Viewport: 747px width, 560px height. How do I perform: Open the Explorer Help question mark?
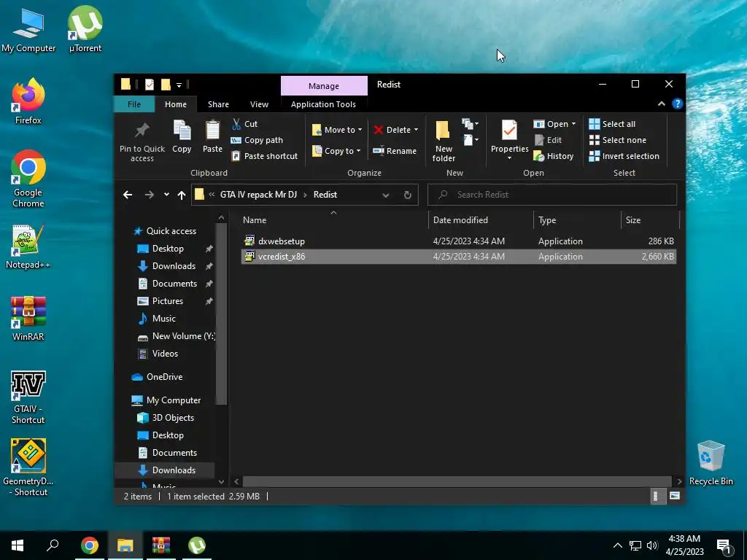pyautogui.click(x=677, y=104)
